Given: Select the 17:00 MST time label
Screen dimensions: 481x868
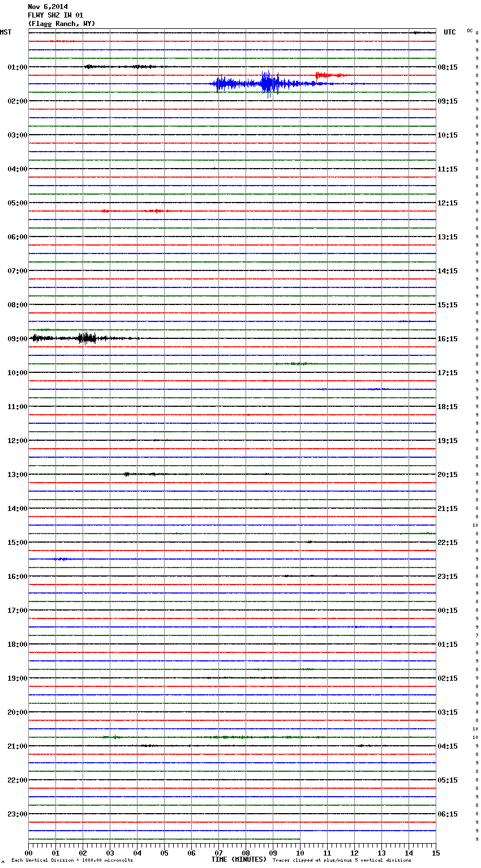Looking at the screenshot, I should (18, 611).
